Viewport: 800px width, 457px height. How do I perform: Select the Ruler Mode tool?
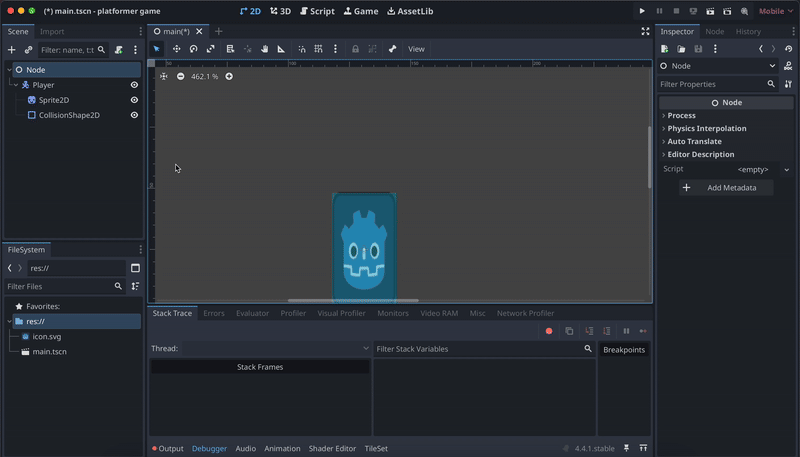[x=281, y=49]
